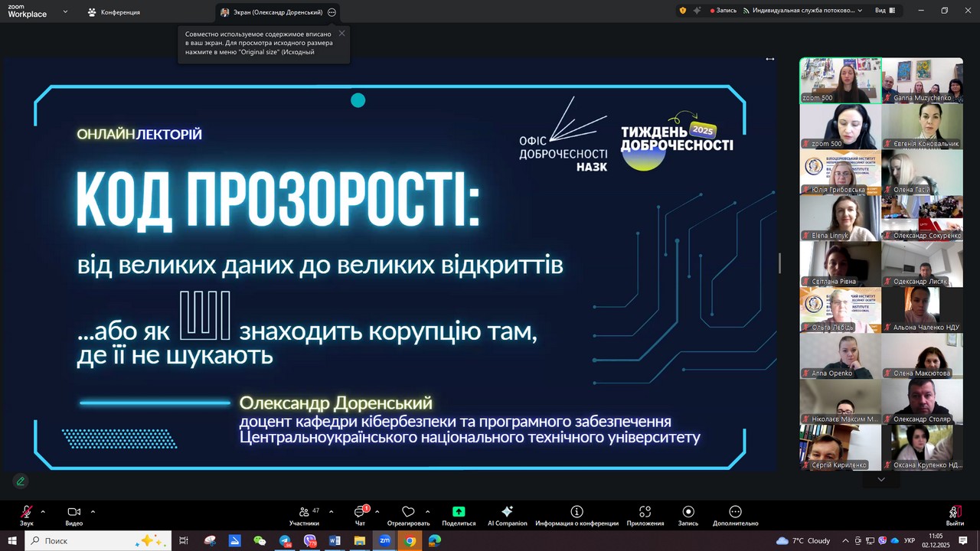Open Информация о конференции info icon
The width and height of the screenshot is (980, 551).
point(577,512)
